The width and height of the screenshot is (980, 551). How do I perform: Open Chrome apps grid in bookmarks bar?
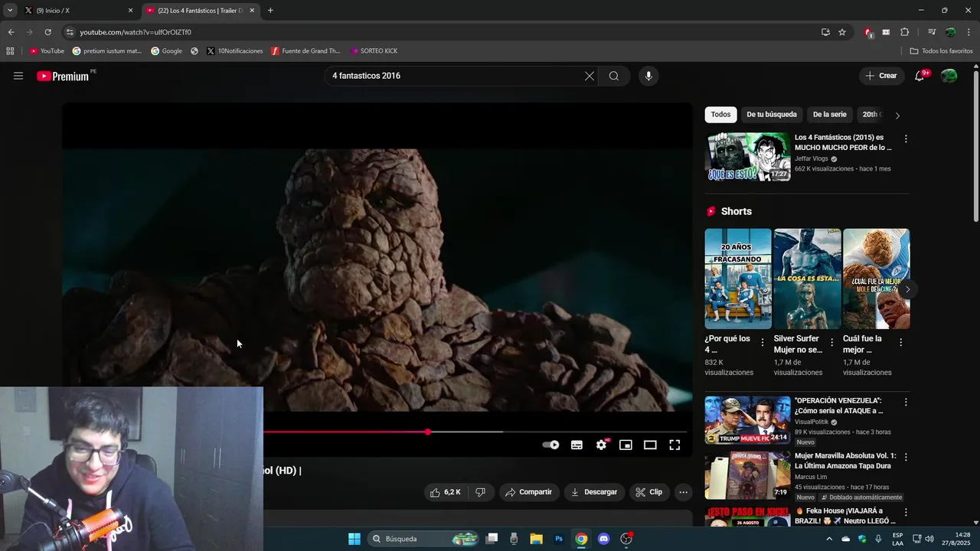click(10, 51)
